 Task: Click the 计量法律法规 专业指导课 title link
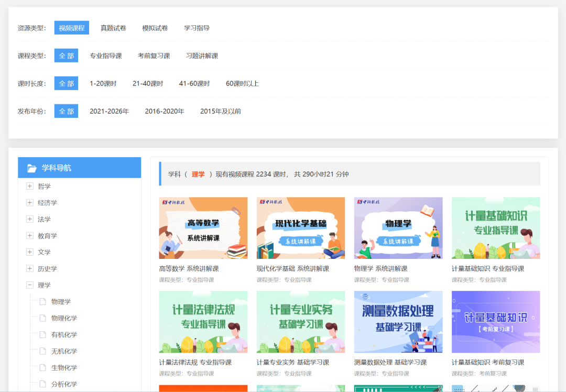(x=195, y=363)
